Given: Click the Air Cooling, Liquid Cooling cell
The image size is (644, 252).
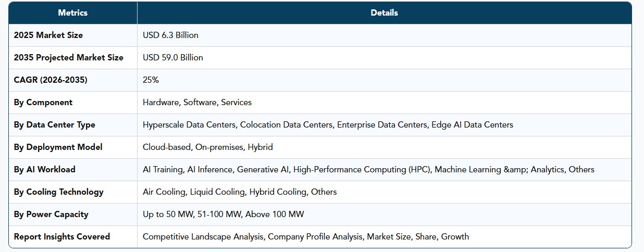Looking at the screenshot, I should click(x=240, y=192).
